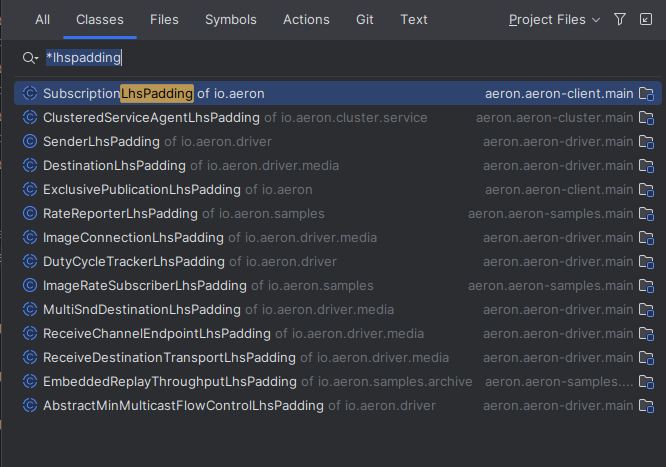Switch to the Git tab
Viewport: 666px width, 467px height.
pyautogui.click(x=364, y=20)
